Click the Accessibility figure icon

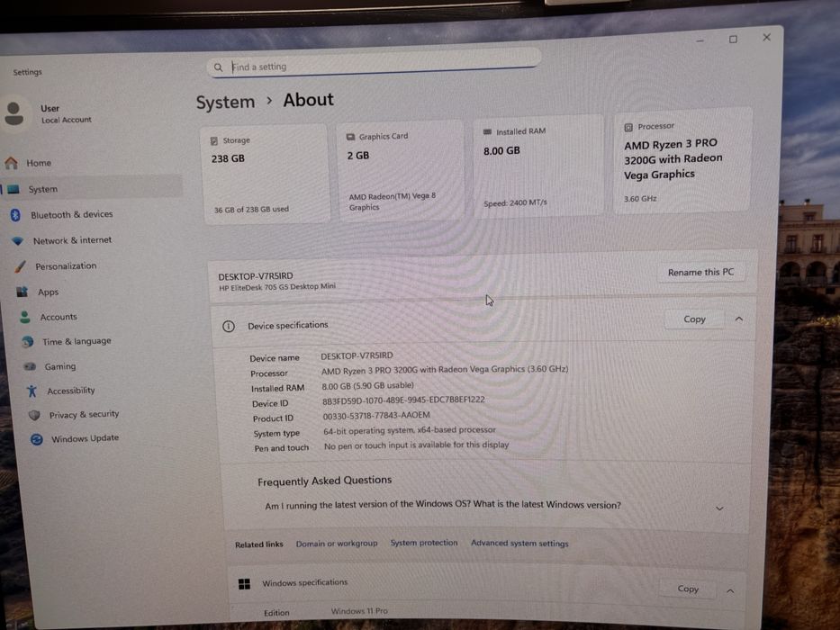coord(32,391)
